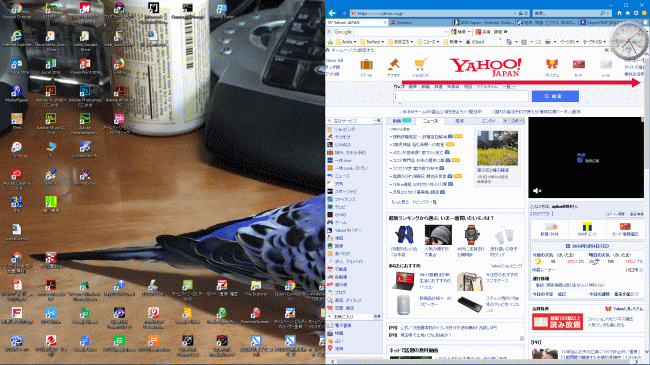Screen dimensions: 650x365
Task: Click the blue Yahoo 検索 search button
Action: click(555, 96)
